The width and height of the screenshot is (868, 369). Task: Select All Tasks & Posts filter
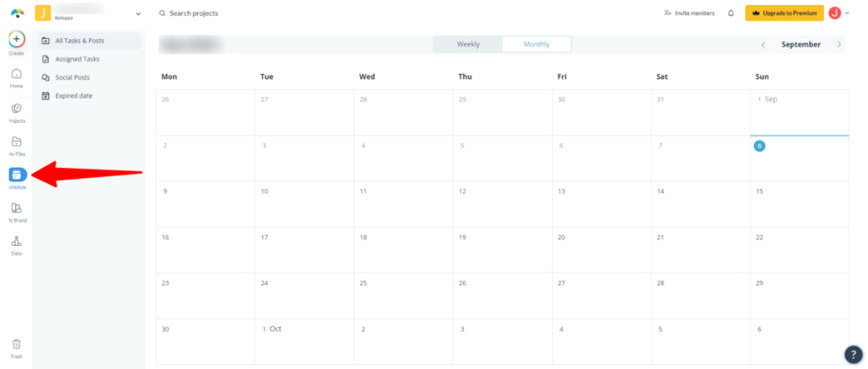coord(89,41)
